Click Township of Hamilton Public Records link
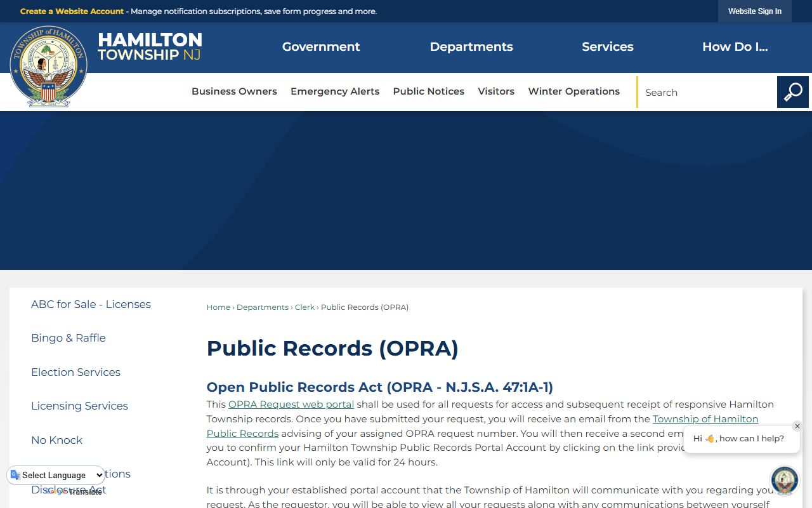This screenshot has width=812, height=508. [705, 419]
